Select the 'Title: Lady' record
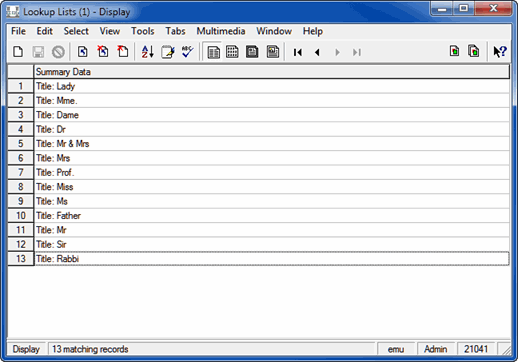Viewport: 518px width, 362px height. 272,86
